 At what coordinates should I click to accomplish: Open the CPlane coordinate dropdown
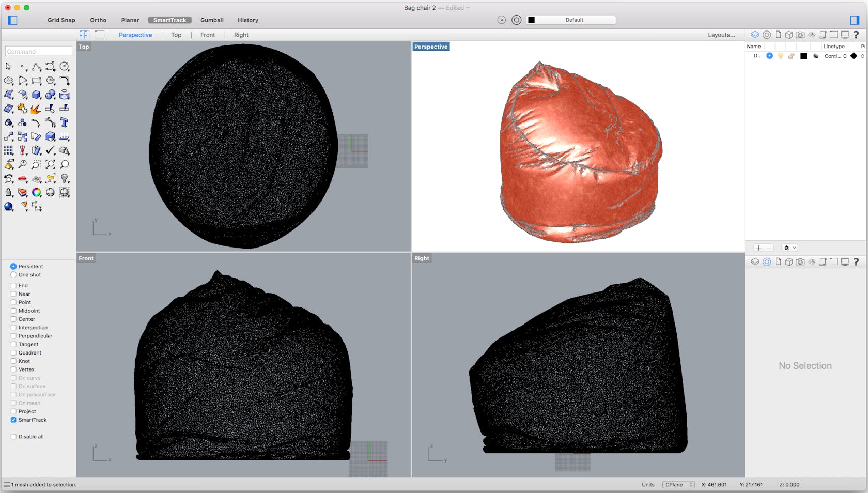pyautogui.click(x=678, y=485)
